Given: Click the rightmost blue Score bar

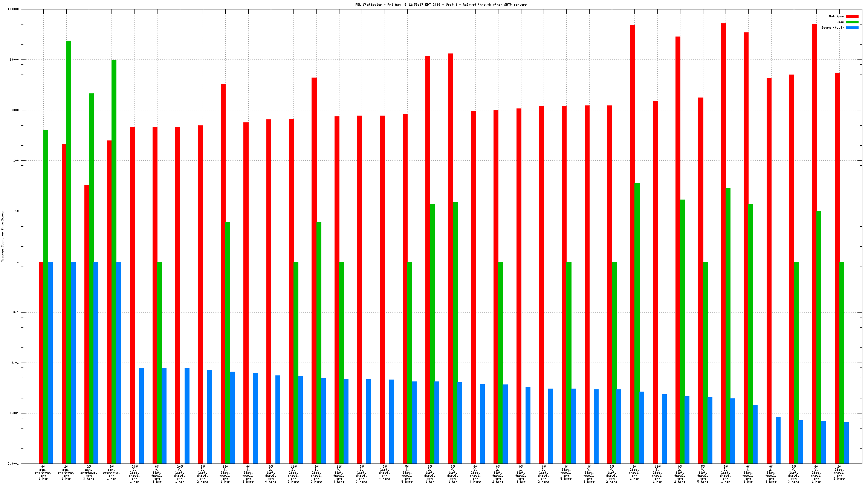Looking at the screenshot, I should point(846,443).
